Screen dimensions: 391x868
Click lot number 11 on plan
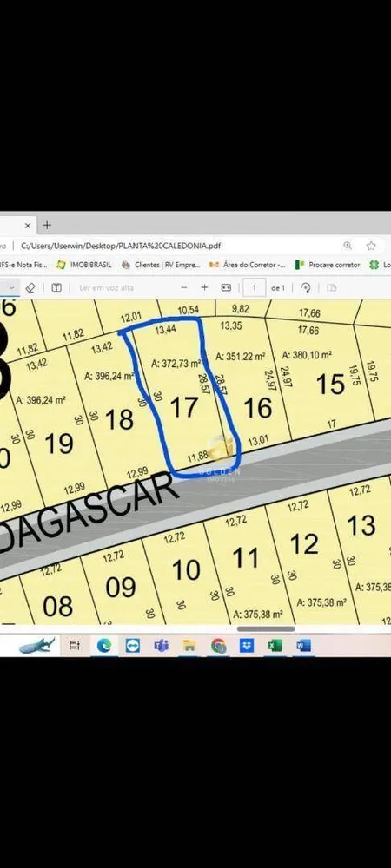(x=246, y=557)
